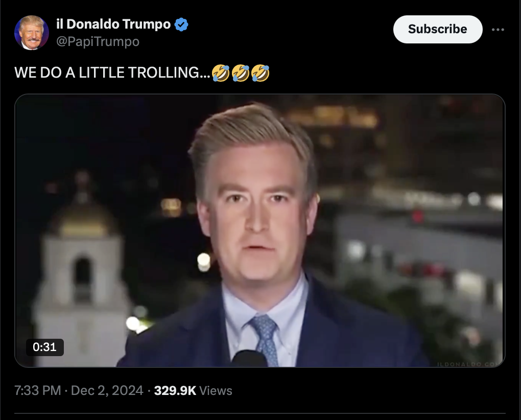The height and width of the screenshot is (420, 521).
Task: Click the Subscribe button
Action: (x=438, y=29)
